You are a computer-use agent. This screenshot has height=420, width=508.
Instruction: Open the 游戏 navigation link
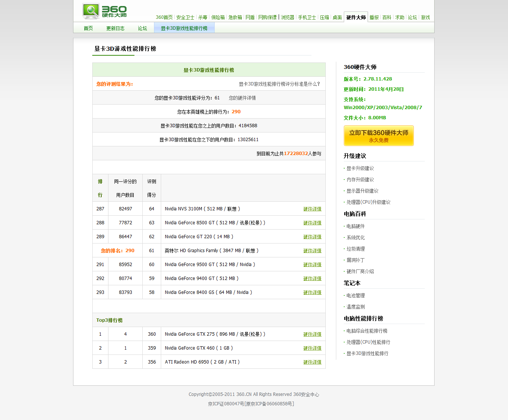(425, 17)
